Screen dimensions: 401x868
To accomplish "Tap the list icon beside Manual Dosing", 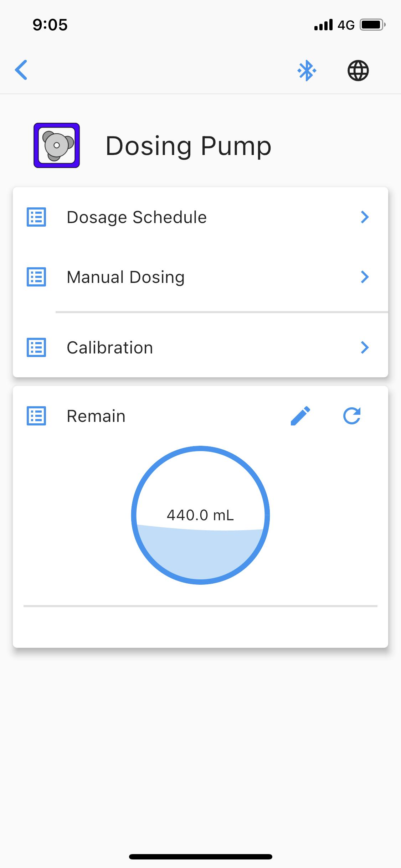I will click(x=36, y=277).
